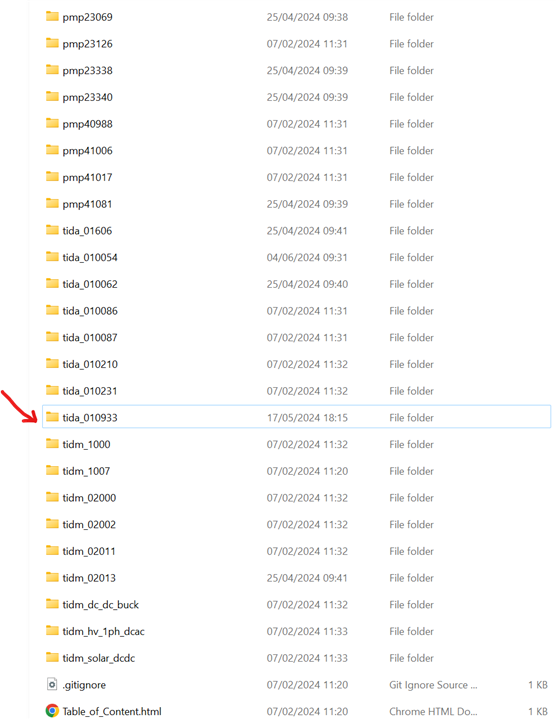Click the tida_010210 folder icon
Image resolution: width=556 pixels, height=720 pixels.
point(52,364)
